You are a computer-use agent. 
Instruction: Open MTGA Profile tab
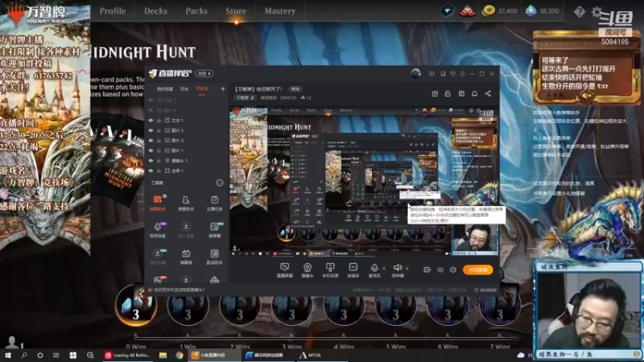113,11
